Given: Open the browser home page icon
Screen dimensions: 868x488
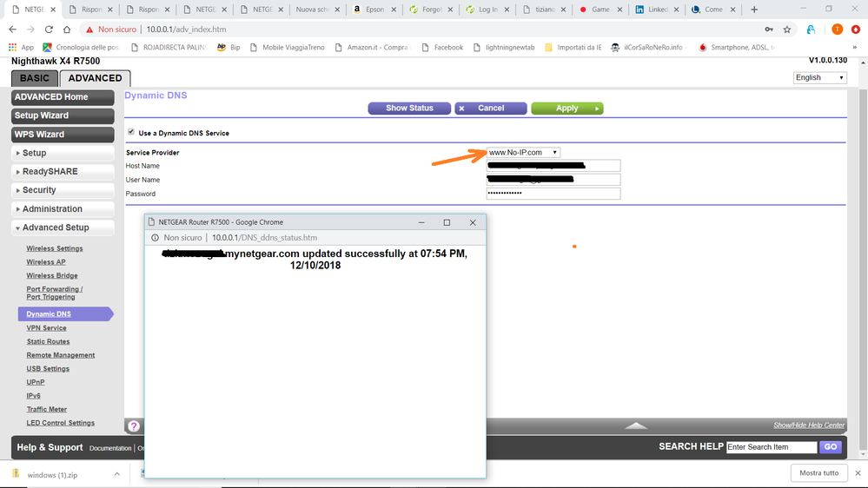Looking at the screenshot, I should click(x=67, y=30).
